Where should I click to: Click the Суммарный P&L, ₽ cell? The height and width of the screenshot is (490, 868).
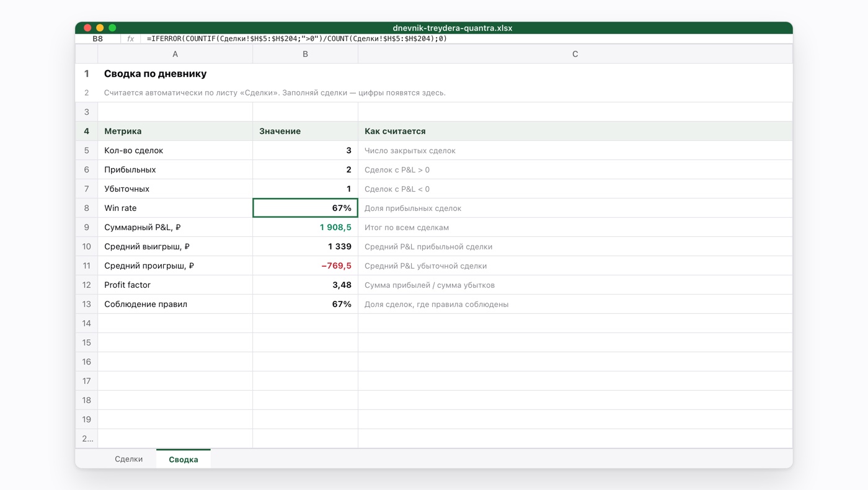coord(175,227)
